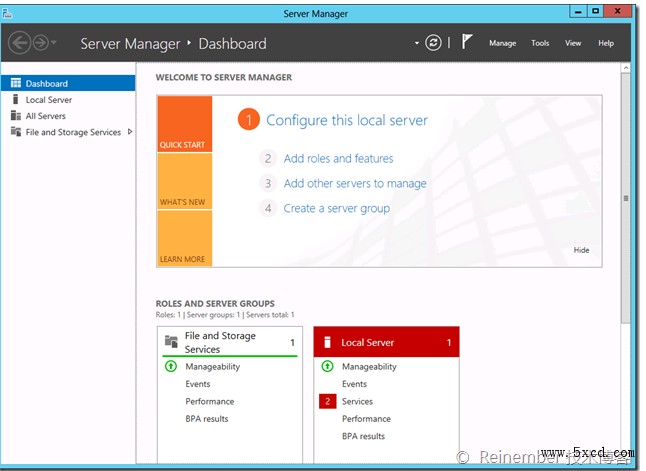This screenshot has width=646, height=471.
Task: Click Add other servers to manage
Action: (x=355, y=183)
